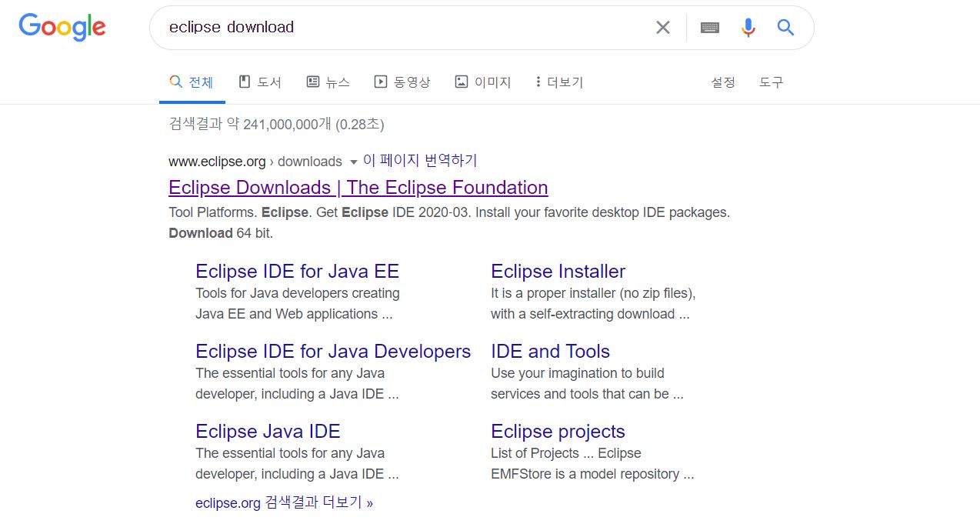Viewport: 980px width, 524px height.
Task: Switch to the 뉴스 tab
Action: coord(328,82)
